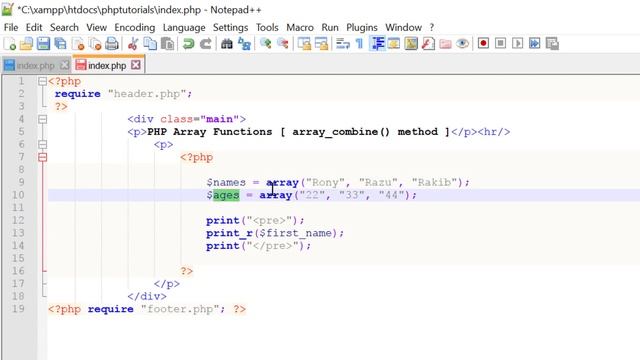Toggle word wrap toolbar icon
Viewport: 640px width, 360px height.
coord(342,44)
